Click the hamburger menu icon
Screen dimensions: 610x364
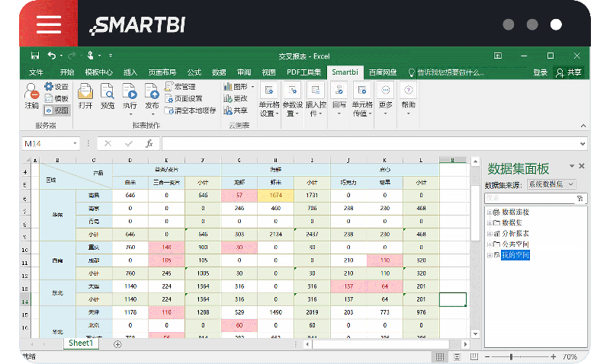click(48, 24)
